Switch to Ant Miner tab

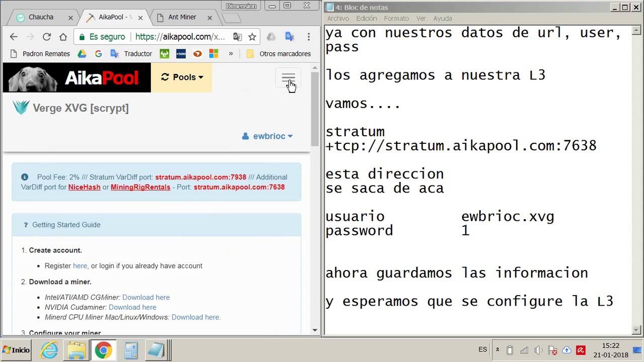(182, 17)
